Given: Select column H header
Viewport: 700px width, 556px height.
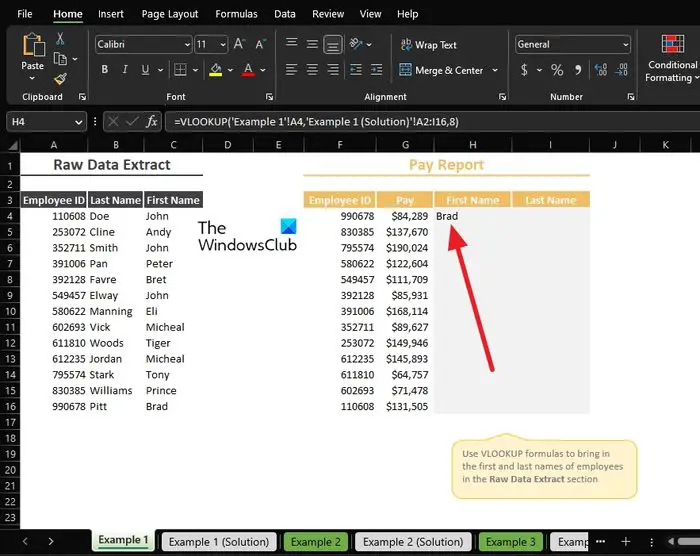Looking at the screenshot, I should pyautogui.click(x=472, y=145).
